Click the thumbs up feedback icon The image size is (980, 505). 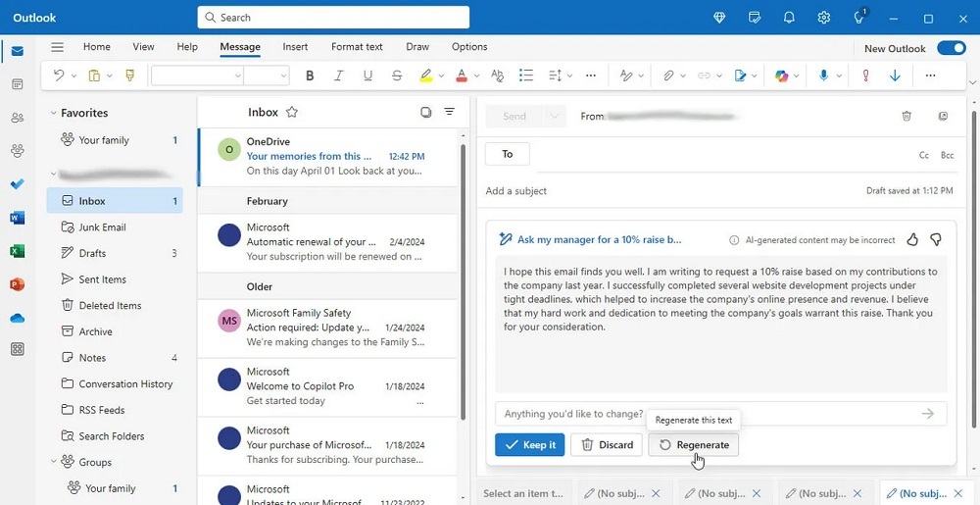pyautogui.click(x=912, y=239)
